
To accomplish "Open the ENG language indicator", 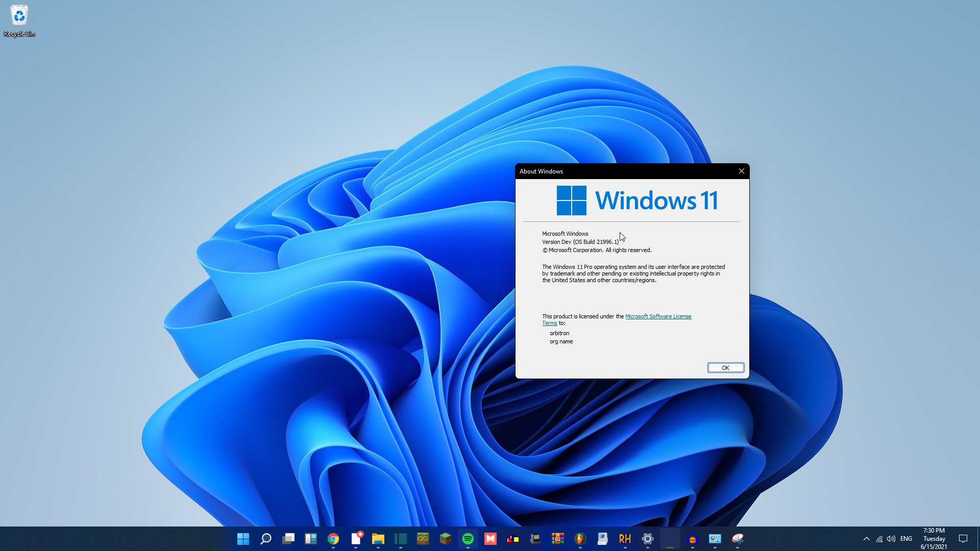I will tap(906, 539).
